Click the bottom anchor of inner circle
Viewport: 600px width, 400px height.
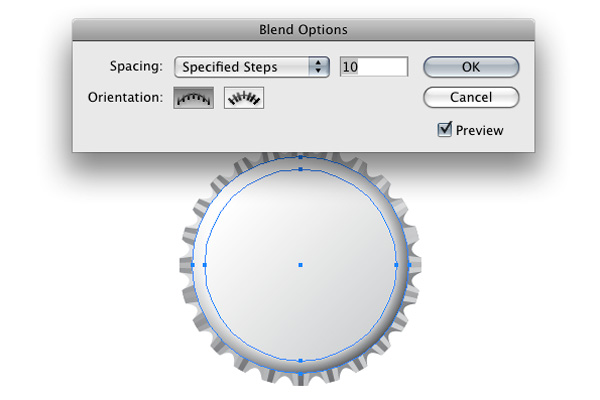301,360
